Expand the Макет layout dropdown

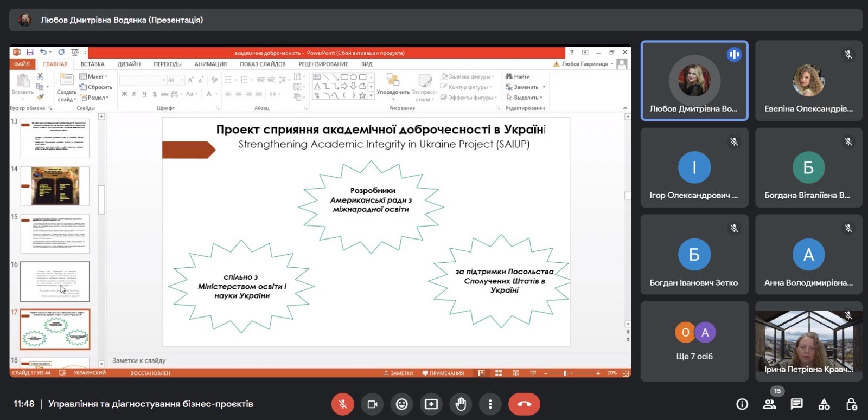click(94, 76)
